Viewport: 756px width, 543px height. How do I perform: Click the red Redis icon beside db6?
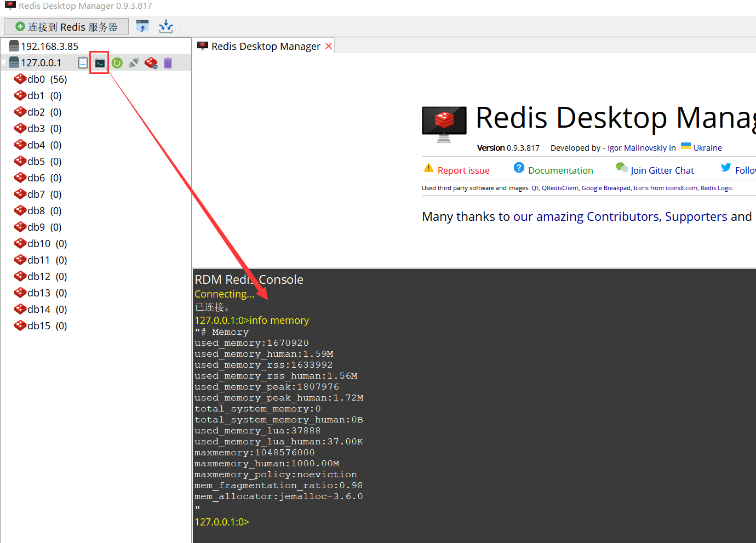(20, 178)
